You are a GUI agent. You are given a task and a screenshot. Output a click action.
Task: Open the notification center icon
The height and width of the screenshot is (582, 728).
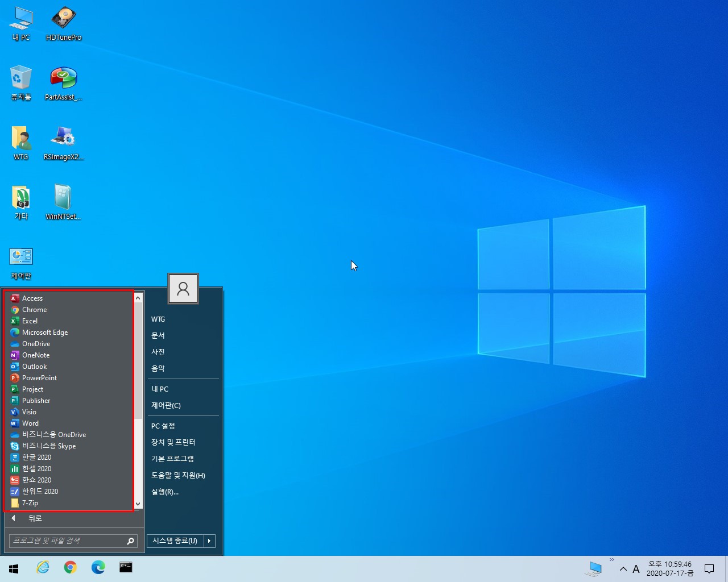pos(709,569)
